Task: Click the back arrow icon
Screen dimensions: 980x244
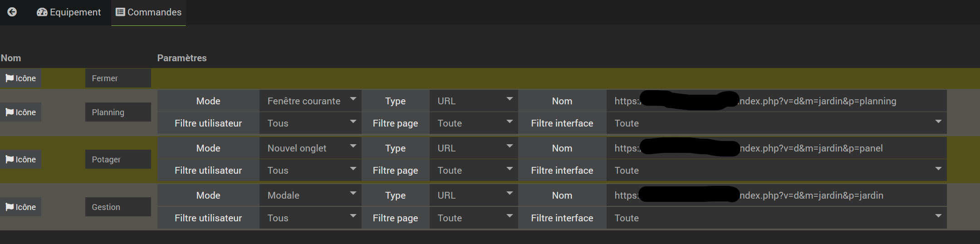Action: coord(12,12)
